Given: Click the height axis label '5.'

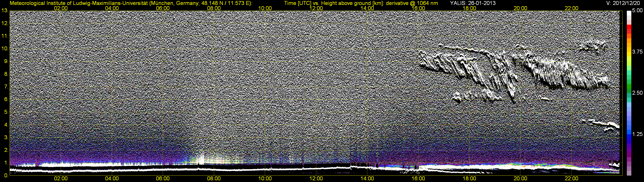Looking at the screenshot, I should click(6, 112).
